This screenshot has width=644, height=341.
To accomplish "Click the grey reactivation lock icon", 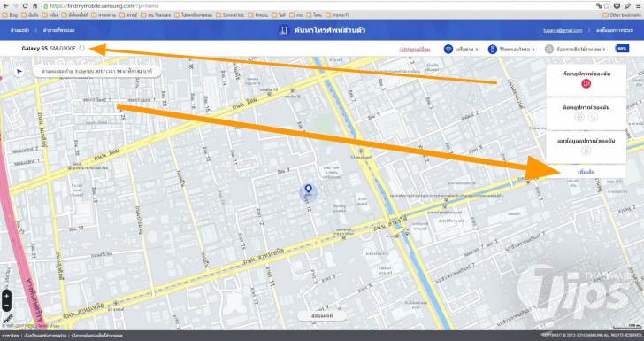I will click(x=549, y=50).
